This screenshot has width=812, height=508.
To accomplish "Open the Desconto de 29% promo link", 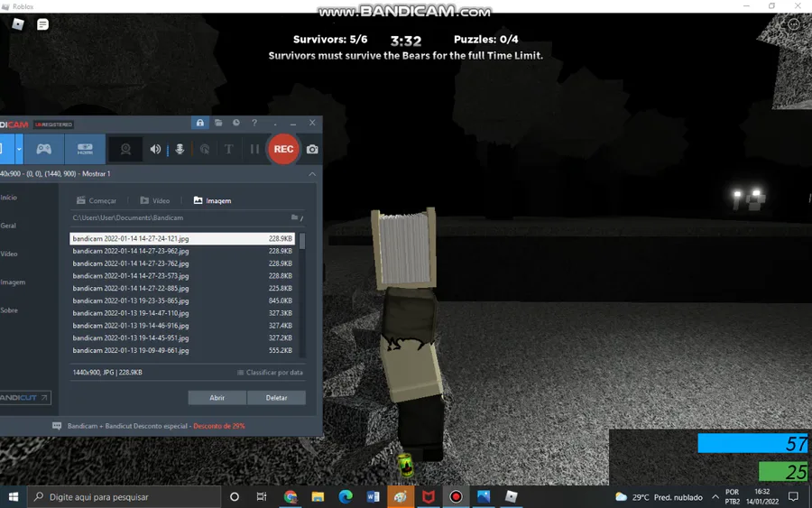I will coord(219,426).
